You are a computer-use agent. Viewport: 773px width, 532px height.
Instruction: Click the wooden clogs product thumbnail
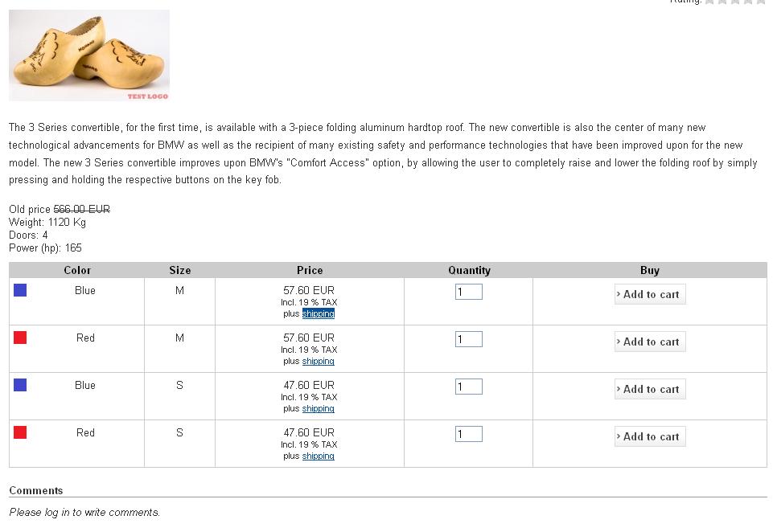(89, 55)
